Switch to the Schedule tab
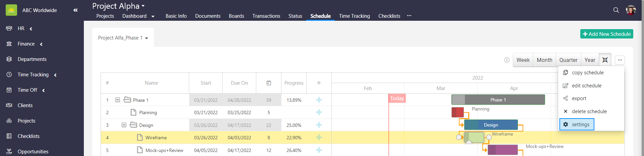Screen dimensions: 644x156 320,16
